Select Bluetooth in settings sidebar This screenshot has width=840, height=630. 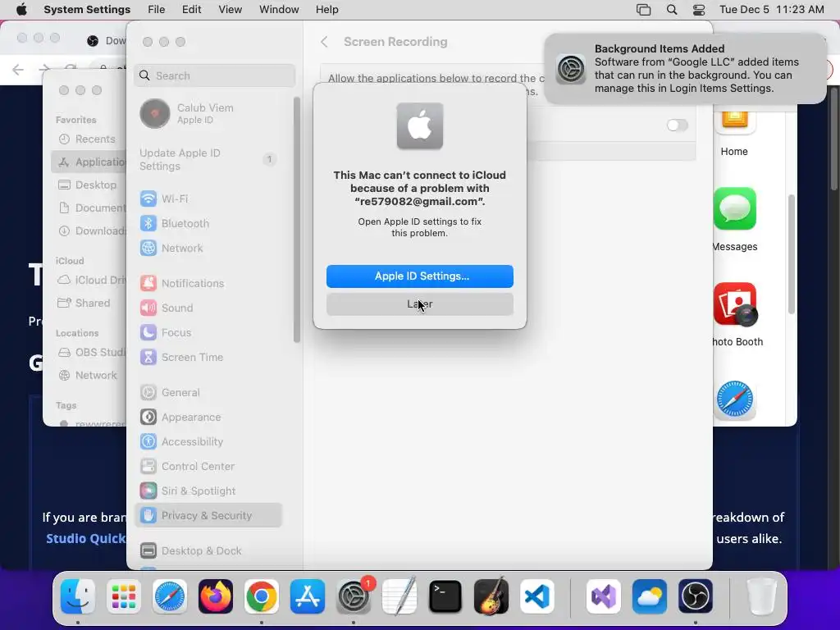pos(209,223)
